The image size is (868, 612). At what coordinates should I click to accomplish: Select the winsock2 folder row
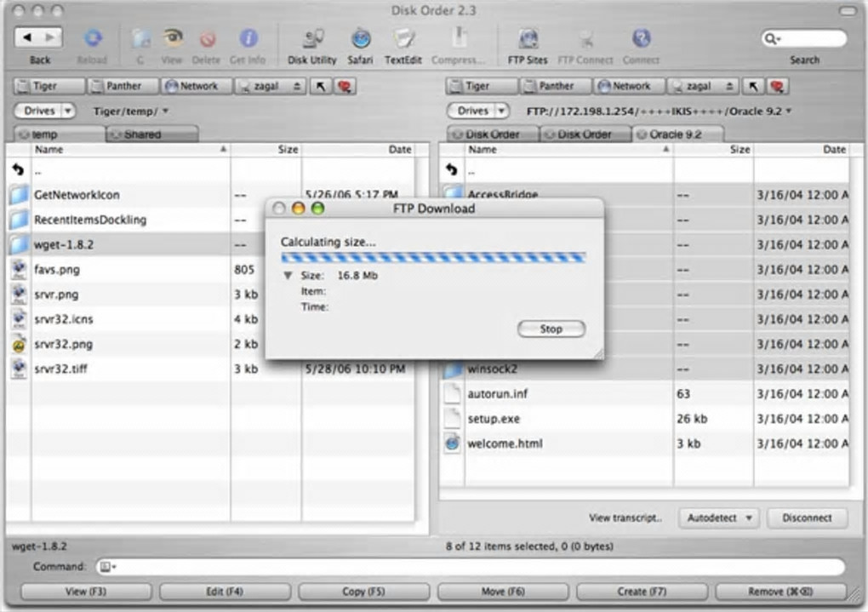[645, 369]
